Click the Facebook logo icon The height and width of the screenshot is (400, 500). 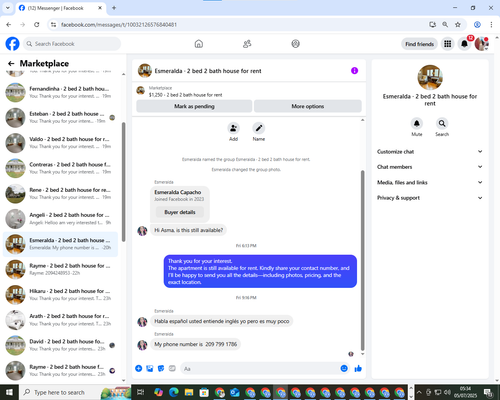click(13, 44)
